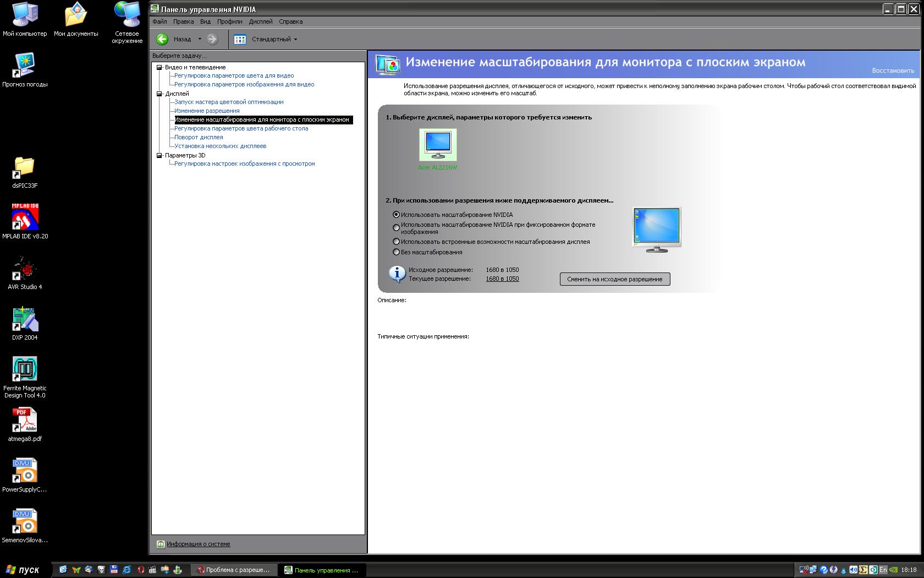Click the Ferrite Magnetic Design Tool icon

tap(25, 369)
